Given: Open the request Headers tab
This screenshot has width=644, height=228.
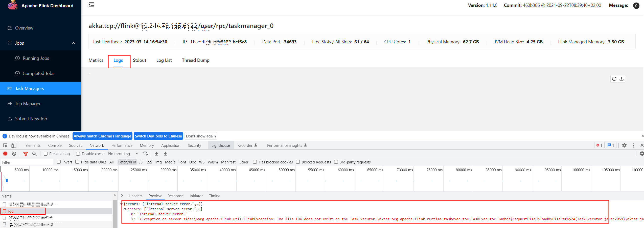Looking at the screenshot, I should click(x=136, y=196).
